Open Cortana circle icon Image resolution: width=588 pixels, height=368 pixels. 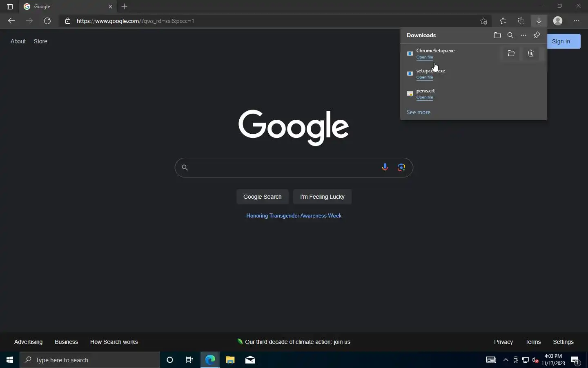170,360
